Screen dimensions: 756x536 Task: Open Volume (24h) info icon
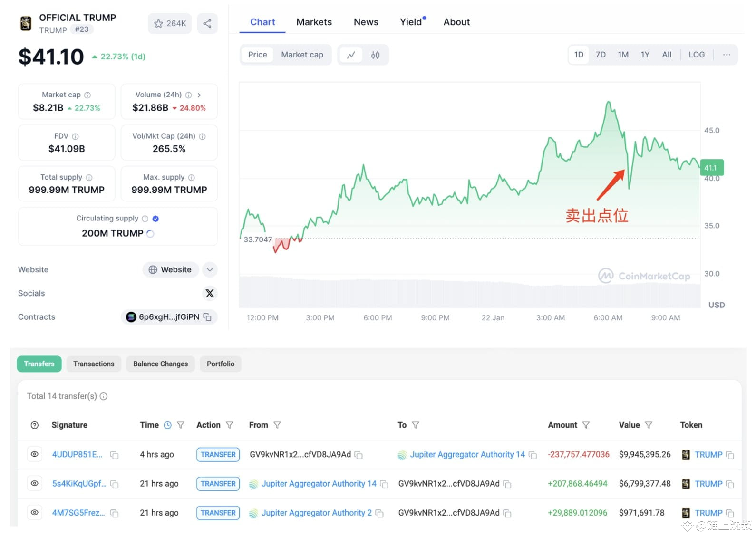(x=188, y=95)
